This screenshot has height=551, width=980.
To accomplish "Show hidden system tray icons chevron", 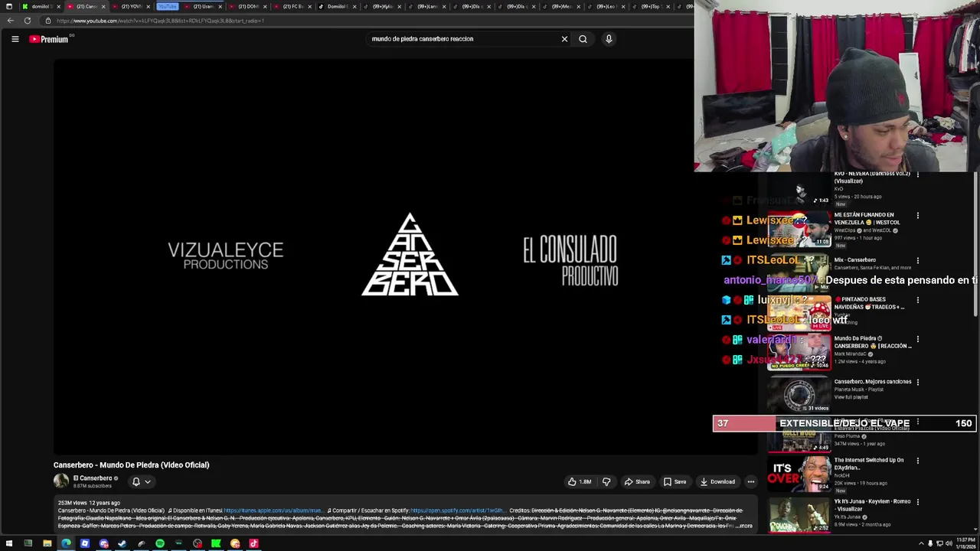I will click(x=921, y=544).
